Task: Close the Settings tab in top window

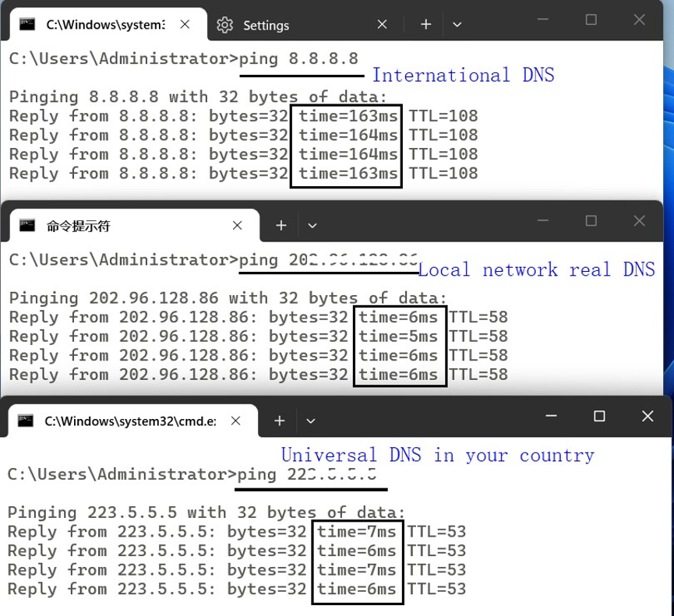Action: click(x=382, y=24)
